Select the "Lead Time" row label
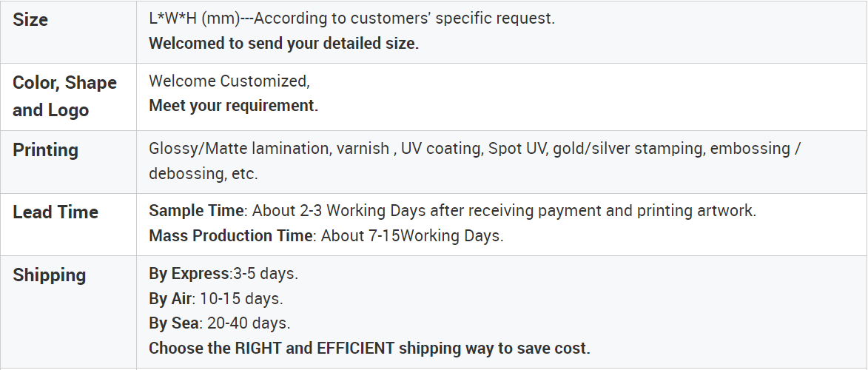The width and height of the screenshot is (868, 370). coord(55,212)
